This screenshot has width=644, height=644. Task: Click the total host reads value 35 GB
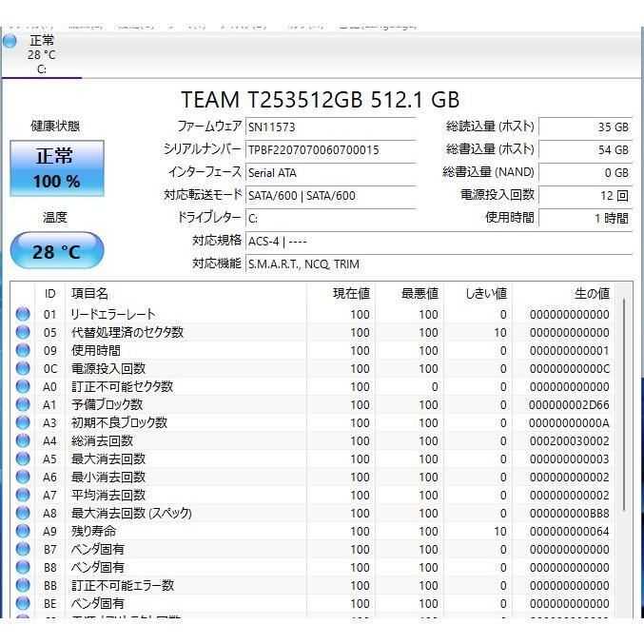point(585,127)
